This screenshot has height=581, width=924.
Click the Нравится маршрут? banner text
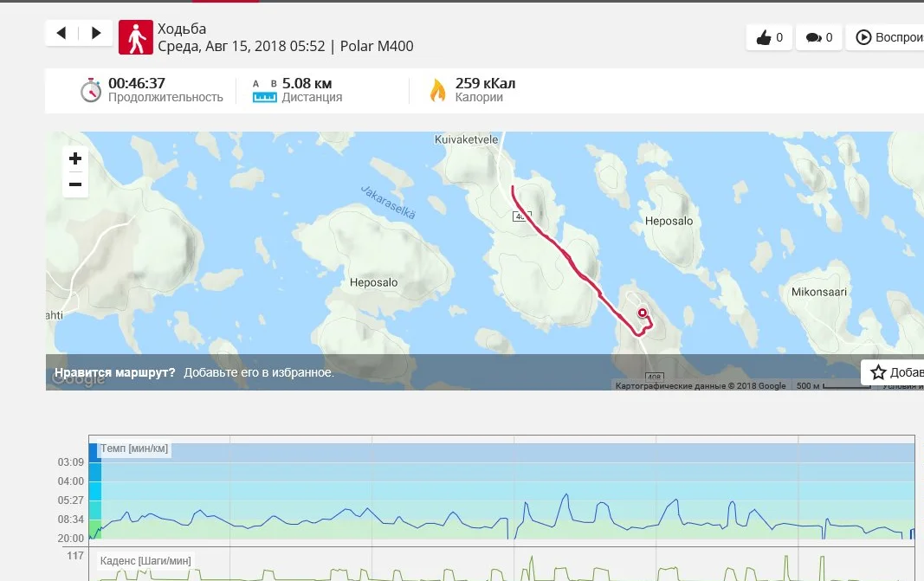115,372
